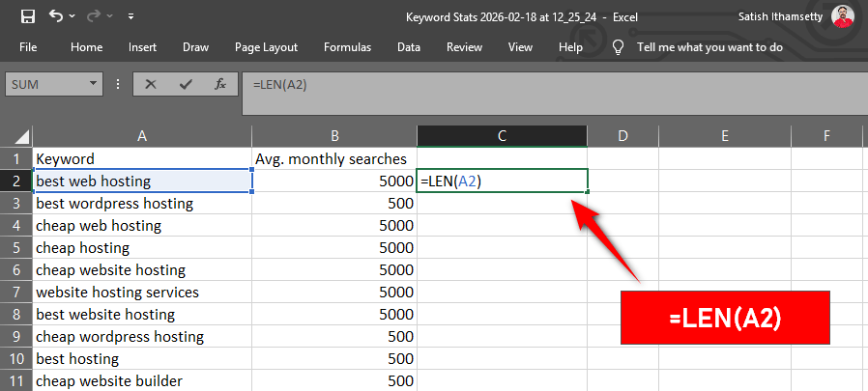The height and width of the screenshot is (391, 868).
Task: Click cell containing best web hosting
Action: tap(142, 182)
